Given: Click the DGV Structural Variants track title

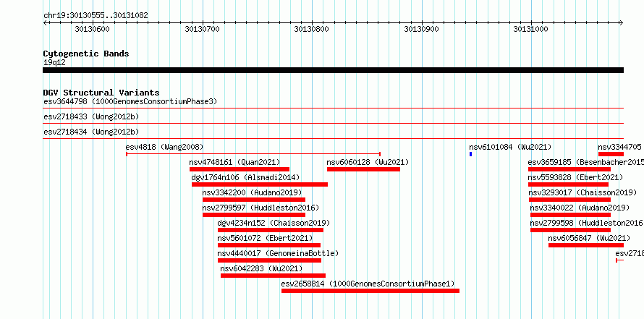Looking at the screenshot, I should pos(101,93).
